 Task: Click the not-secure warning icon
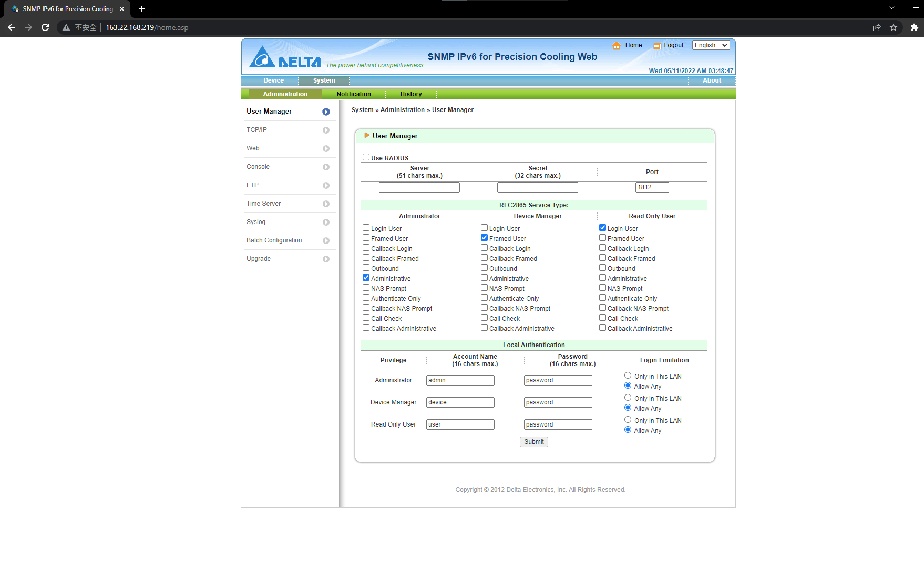(66, 27)
